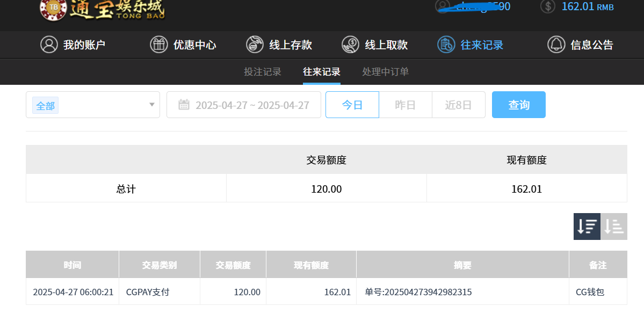Choose the 近8日 date range button
Screen dimensions: 644x314
click(x=458, y=105)
